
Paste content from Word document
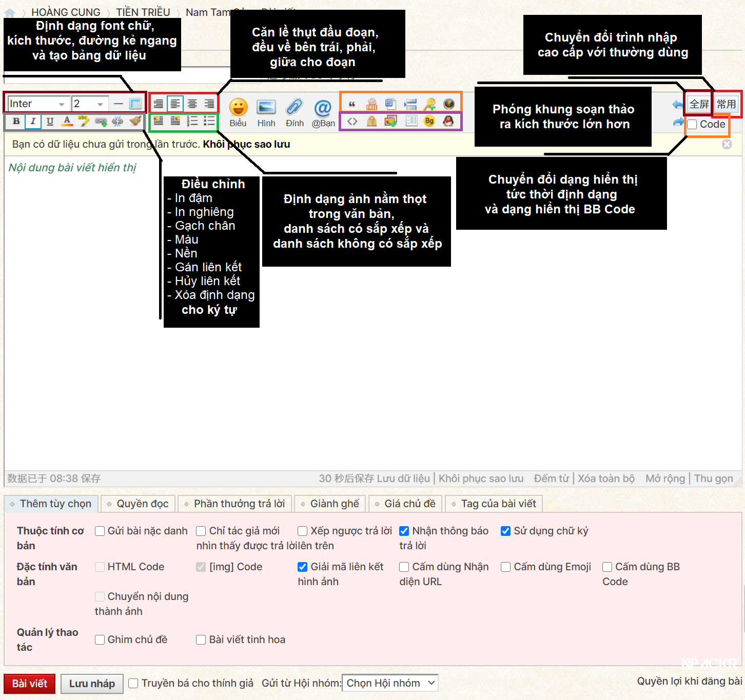tap(391, 104)
